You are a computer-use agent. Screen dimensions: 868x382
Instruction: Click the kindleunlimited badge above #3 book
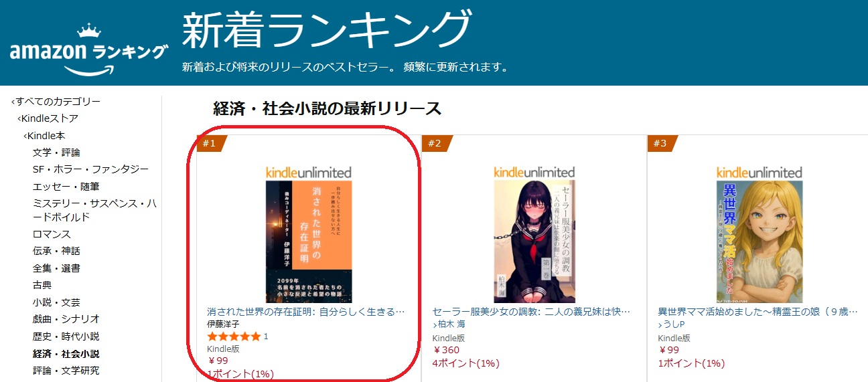pos(759,173)
